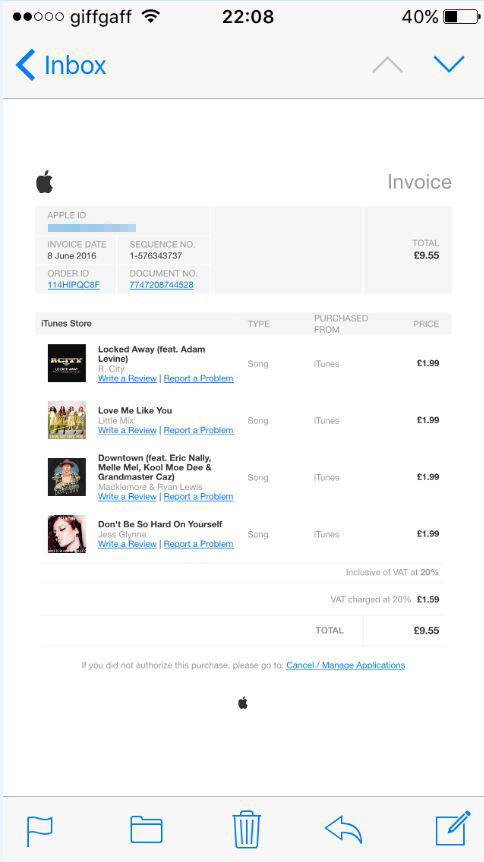Tap the Macklemore Downtown album artwork

pos(67,477)
